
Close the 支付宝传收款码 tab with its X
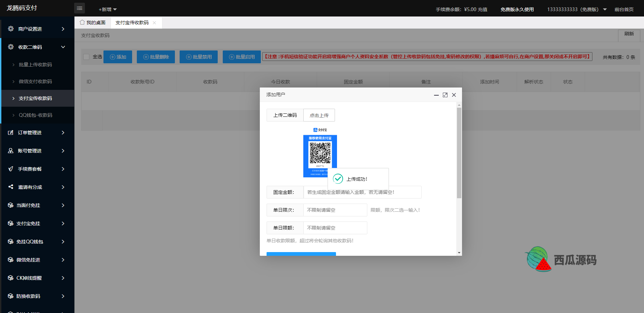[x=154, y=23]
